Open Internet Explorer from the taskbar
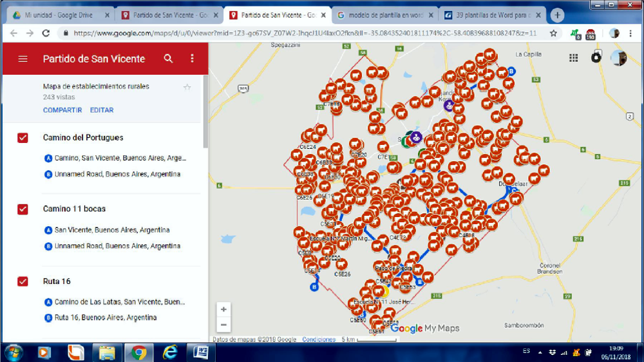The height and width of the screenshot is (362, 644). [169, 353]
